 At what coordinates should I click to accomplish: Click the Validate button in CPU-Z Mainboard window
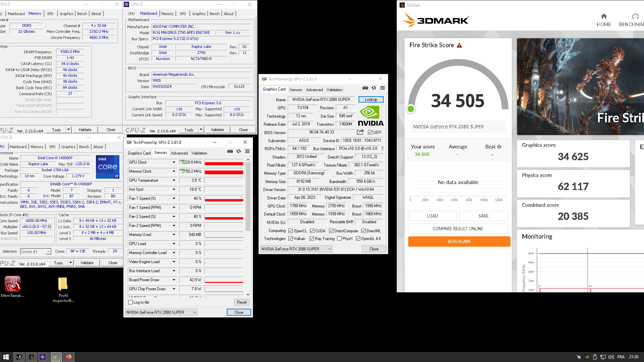tap(217, 130)
